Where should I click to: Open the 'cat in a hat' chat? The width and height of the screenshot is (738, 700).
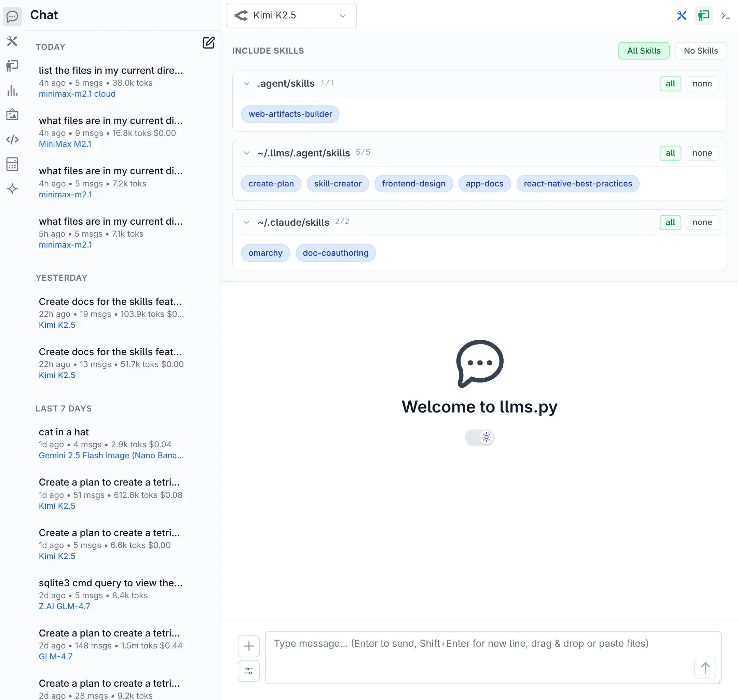(111, 443)
